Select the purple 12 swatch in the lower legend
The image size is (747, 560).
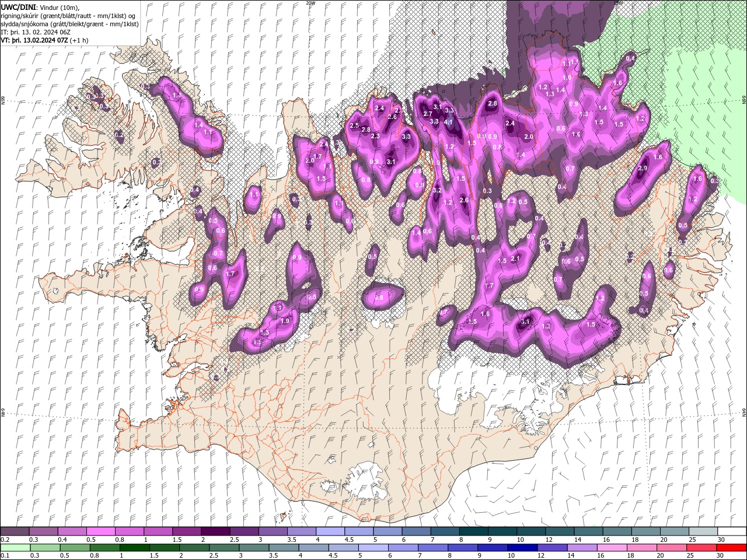pos(552,548)
